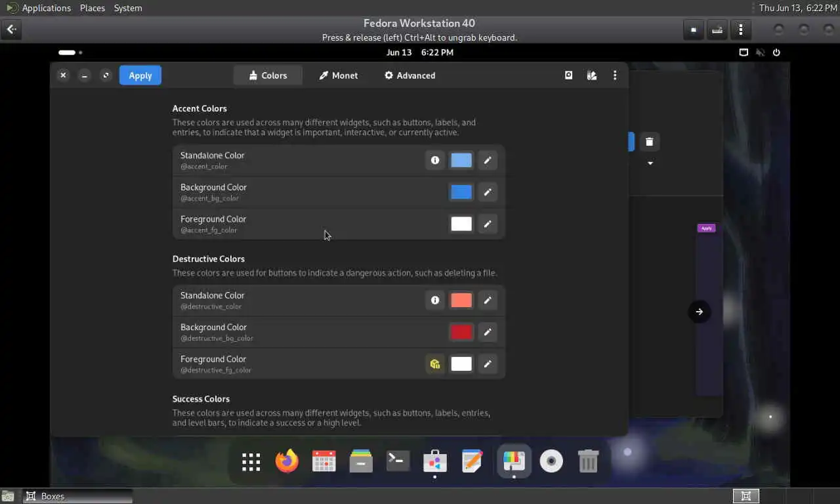Open the Software store from dock

435,461
